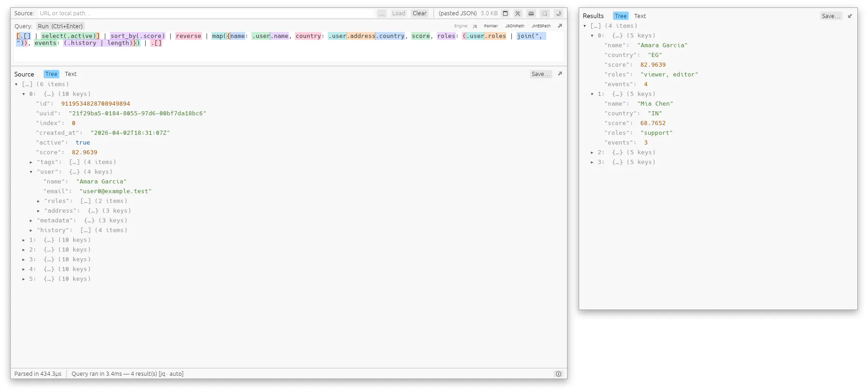Expand item 5 in the Source tree

24,279
